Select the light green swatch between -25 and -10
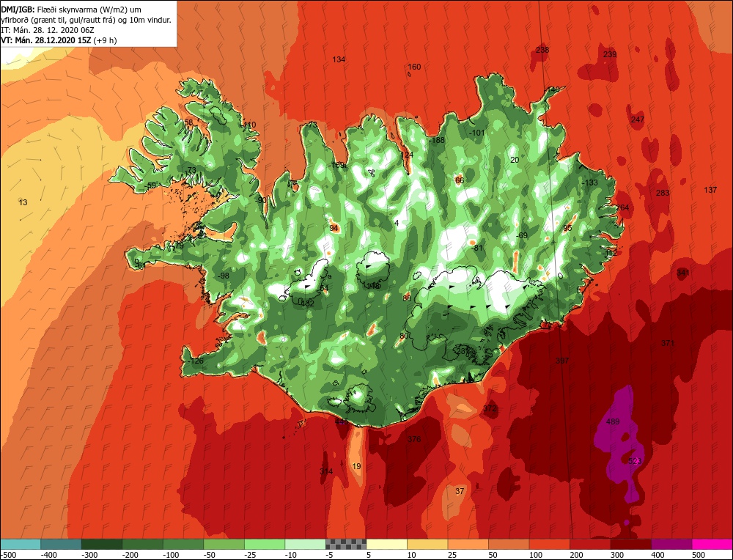 pyautogui.click(x=265, y=544)
